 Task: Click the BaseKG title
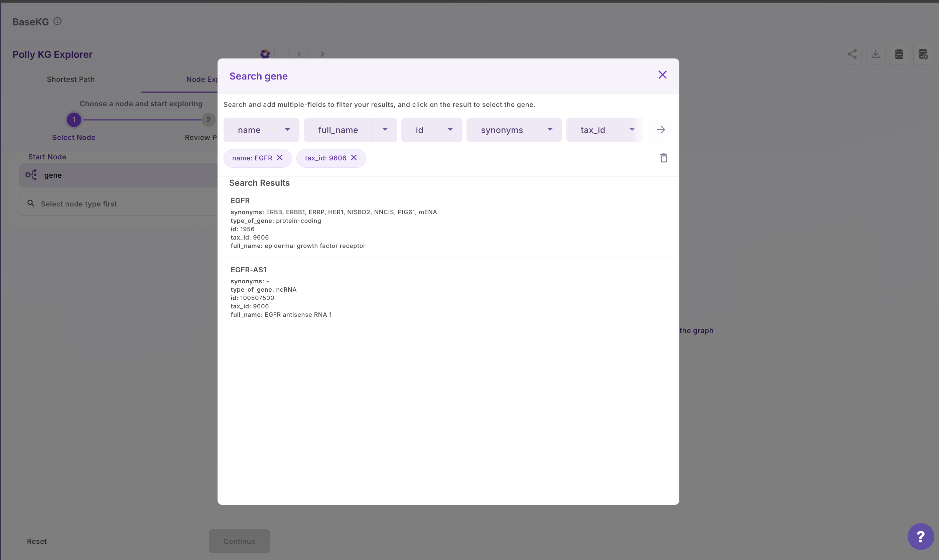(x=30, y=22)
